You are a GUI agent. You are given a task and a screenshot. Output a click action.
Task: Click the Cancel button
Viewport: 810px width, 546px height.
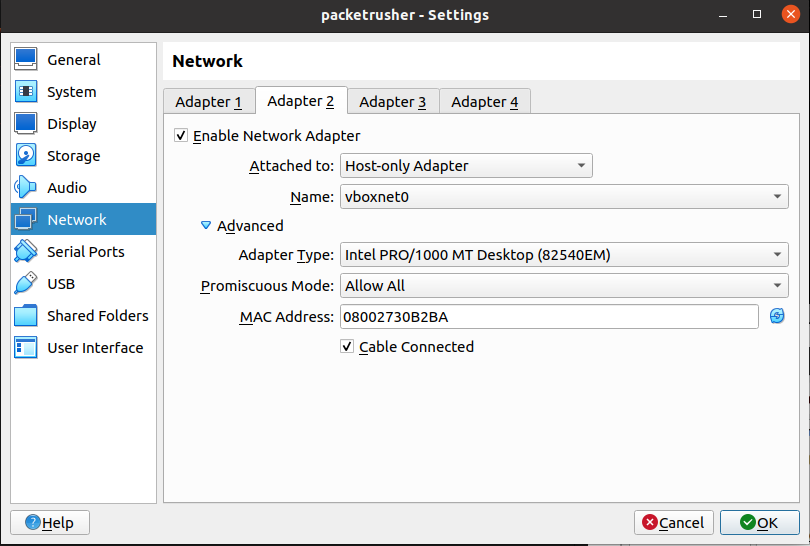click(673, 522)
